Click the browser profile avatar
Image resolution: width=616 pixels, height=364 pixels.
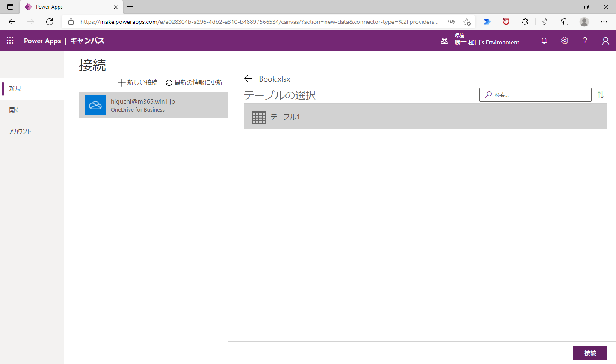(584, 22)
